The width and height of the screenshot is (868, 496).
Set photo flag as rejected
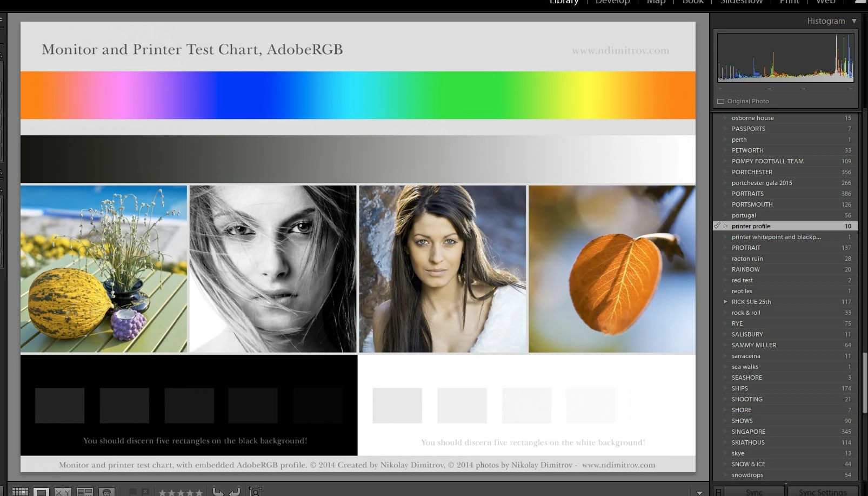pos(145,492)
